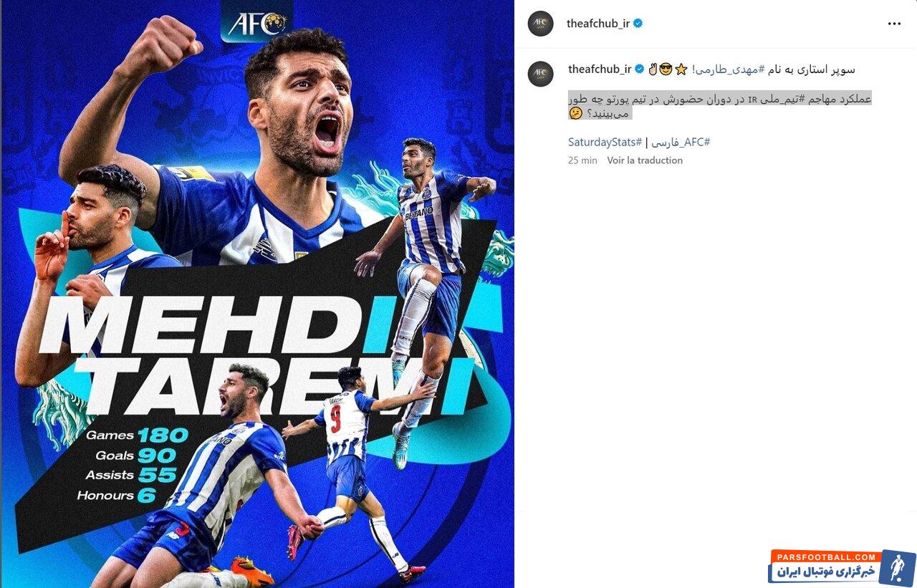Viewport: 917px width, 588px height.
Task: Click the Parsfootball footballer watermark icon
Action: (898, 568)
